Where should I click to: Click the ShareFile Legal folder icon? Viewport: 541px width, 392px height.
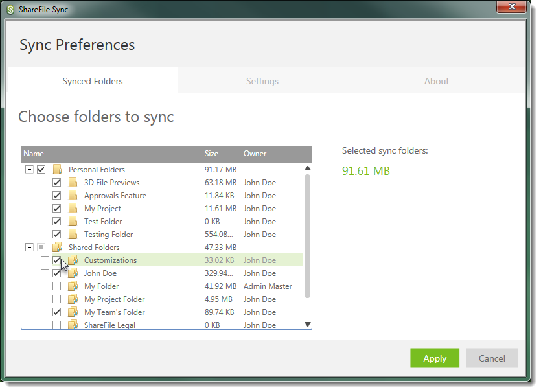[x=73, y=325]
